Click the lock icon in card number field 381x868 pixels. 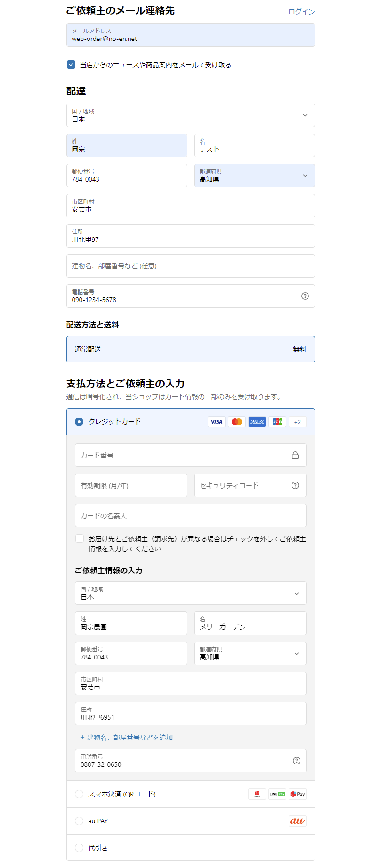(295, 455)
